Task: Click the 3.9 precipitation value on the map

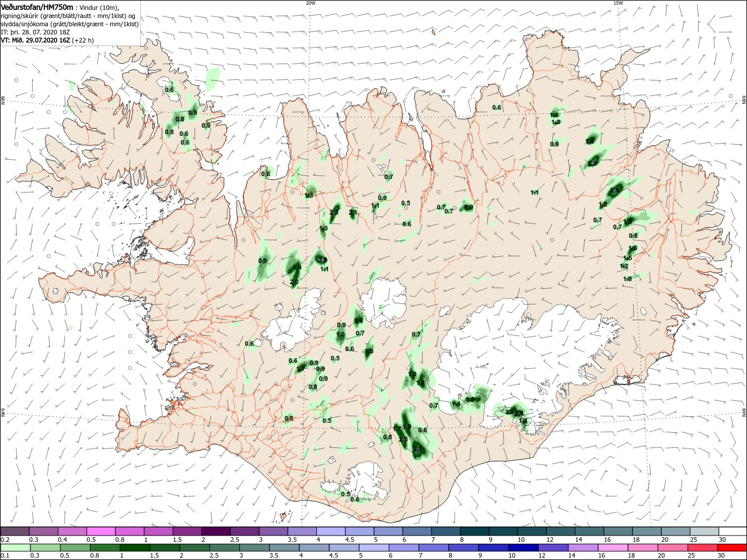Action: point(322,260)
